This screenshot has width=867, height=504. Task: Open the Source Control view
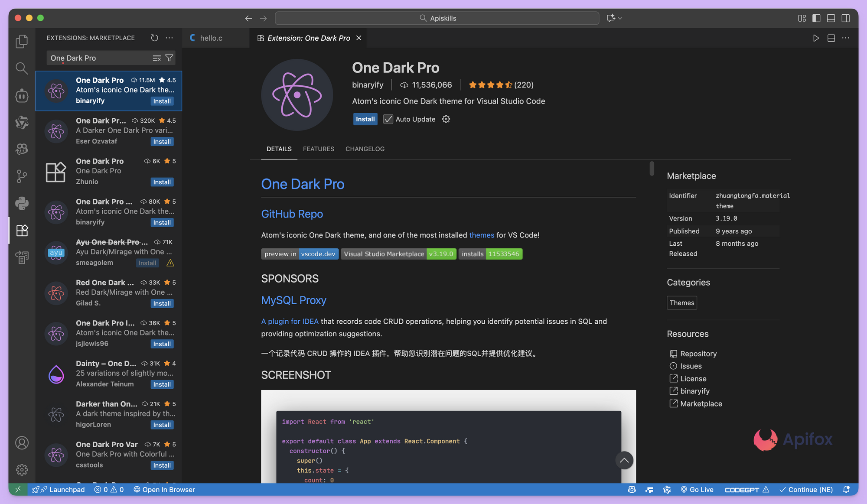pos(21,176)
